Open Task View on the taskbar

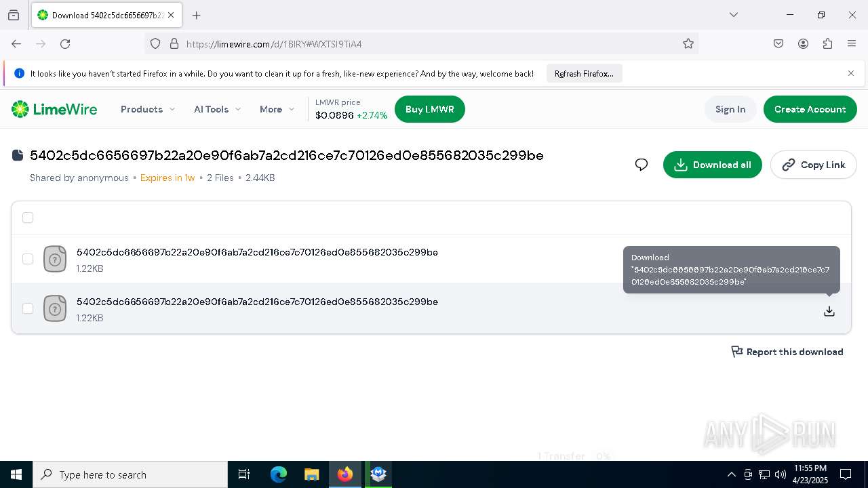coord(244,474)
